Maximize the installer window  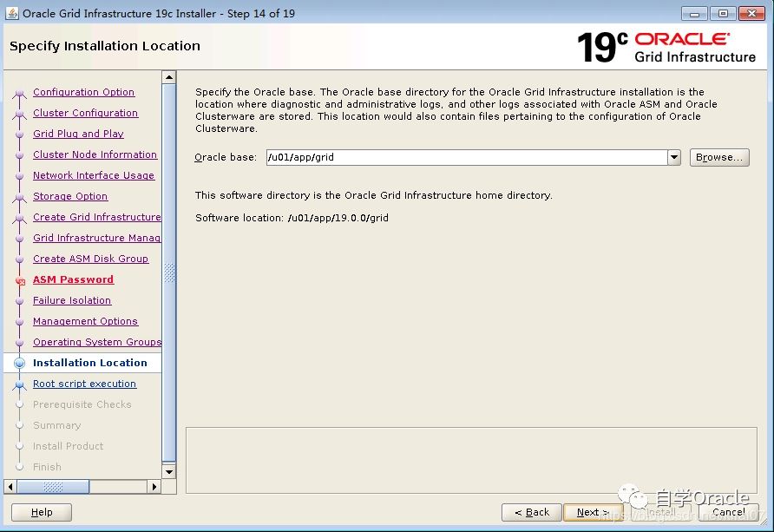pyautogui.click(x=723, y=13)
